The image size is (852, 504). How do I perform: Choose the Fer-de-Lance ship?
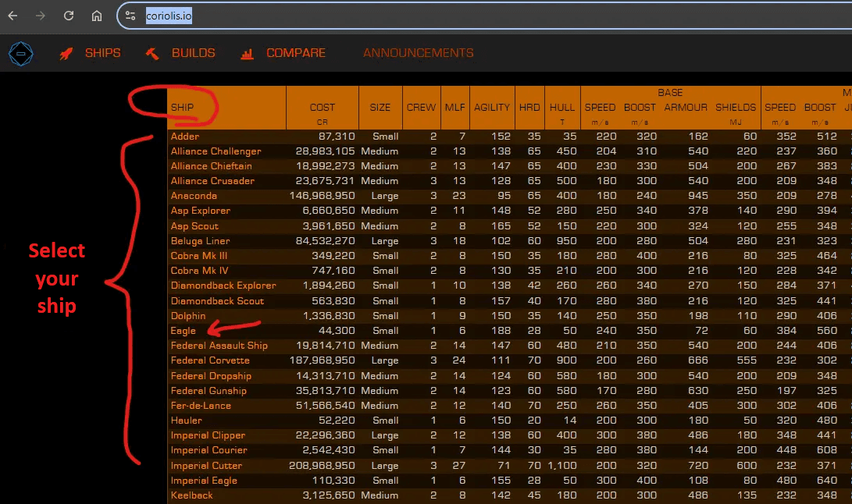tap(201, 406)
